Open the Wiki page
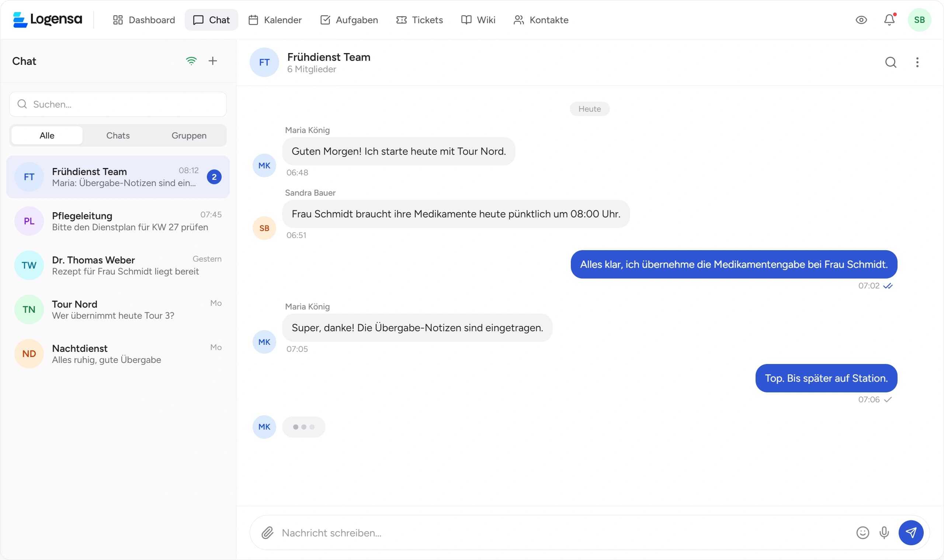This screenshot has height=560, width=944. tap(478, 20)
